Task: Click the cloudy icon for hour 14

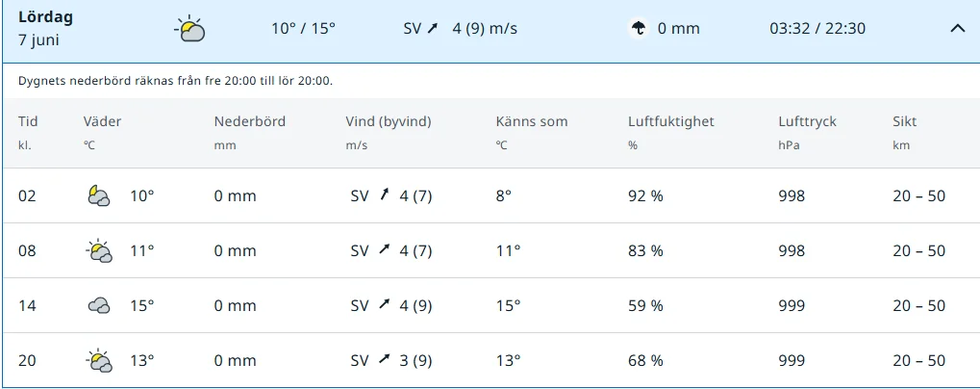Action: coord(98,306)
